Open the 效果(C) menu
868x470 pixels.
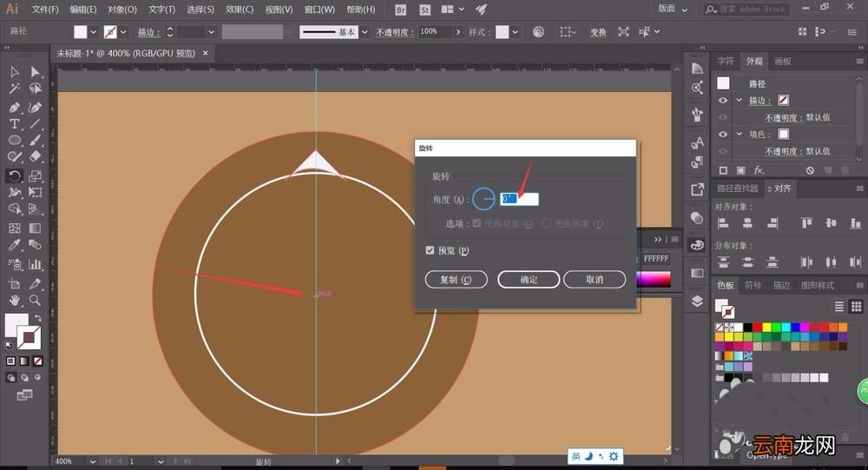coord(240,10)
